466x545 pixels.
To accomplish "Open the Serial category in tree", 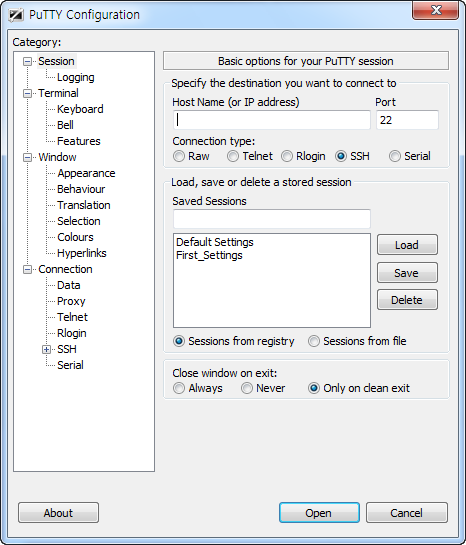I will (71, 365).
